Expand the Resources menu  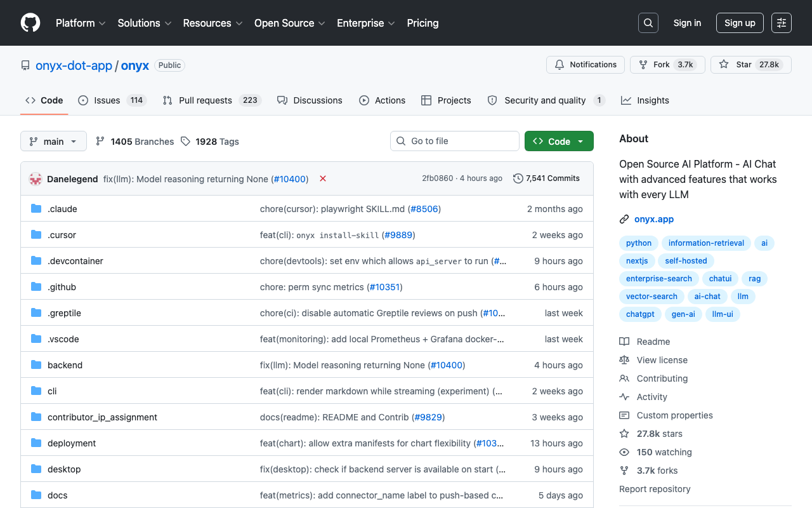coord(213,23)
